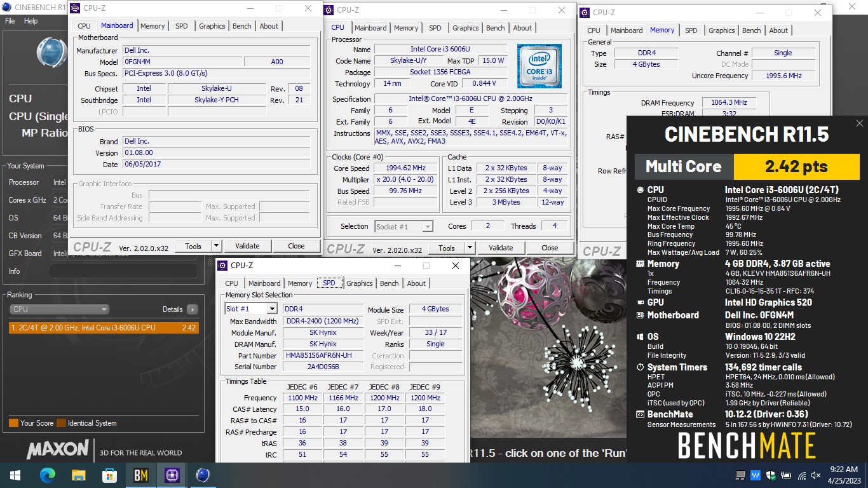
Task: Click the Max TDP 15.0 W value
Action: (x=492, y=60)
